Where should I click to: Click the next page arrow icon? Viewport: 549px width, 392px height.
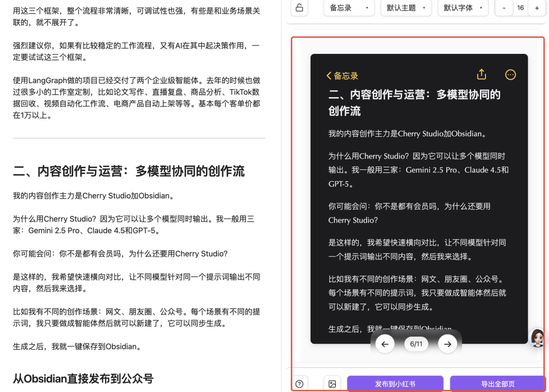(x=448, y=344)
